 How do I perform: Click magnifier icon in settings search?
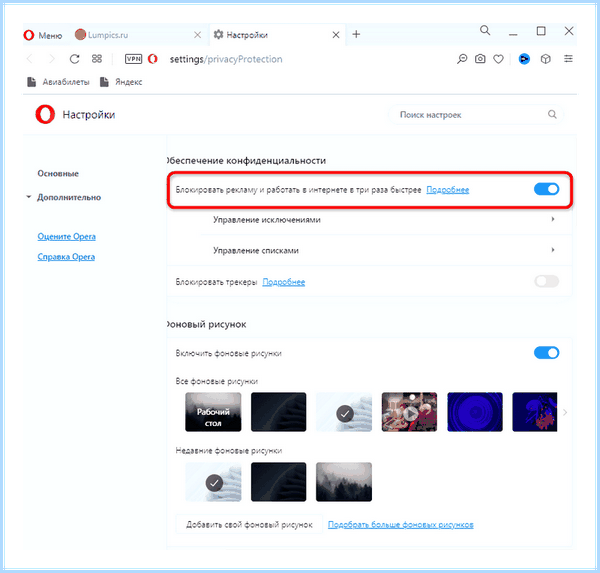pyautogui.click(x=552, y=114)
